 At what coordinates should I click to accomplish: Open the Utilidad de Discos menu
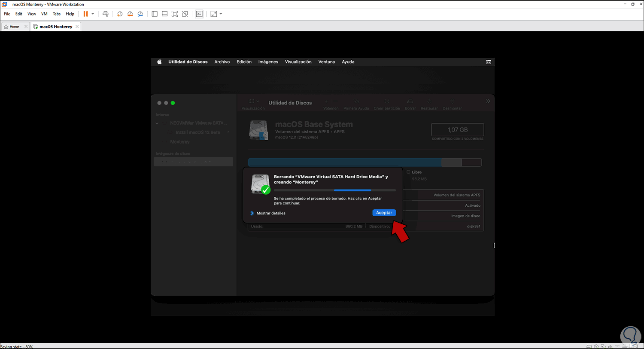188,62
